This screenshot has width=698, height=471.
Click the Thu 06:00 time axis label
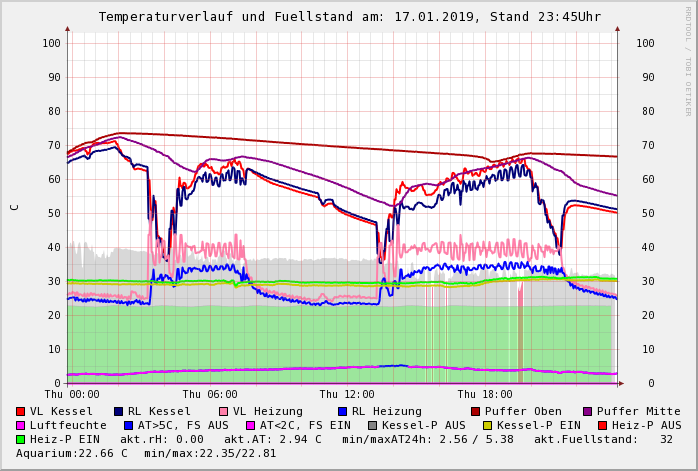pyautogui.click(x=210, y=395)
